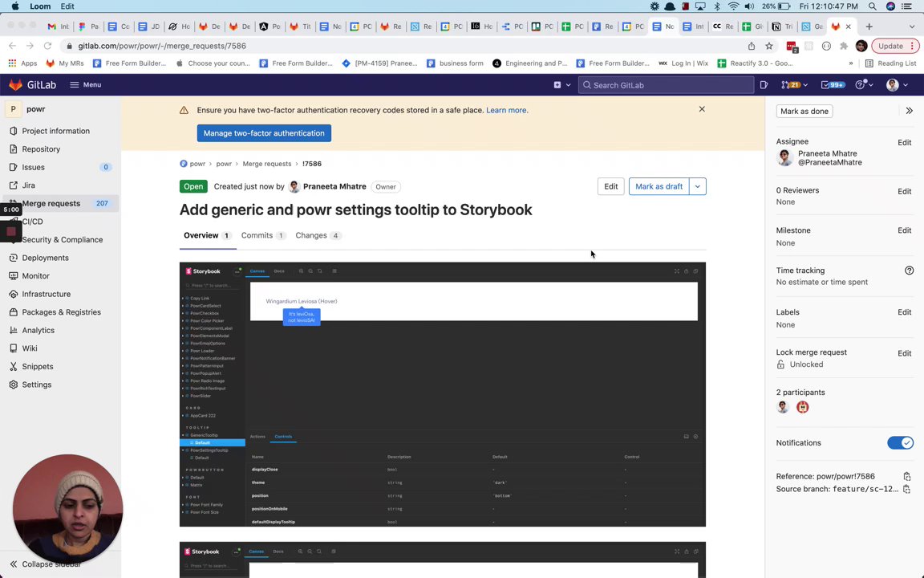Open Jira in sidebar
924x578 pixels.
coord(60,185)
